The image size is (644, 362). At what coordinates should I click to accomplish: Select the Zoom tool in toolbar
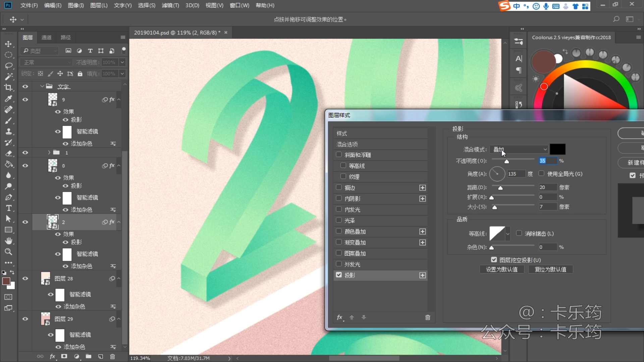(x=8, y=252)
